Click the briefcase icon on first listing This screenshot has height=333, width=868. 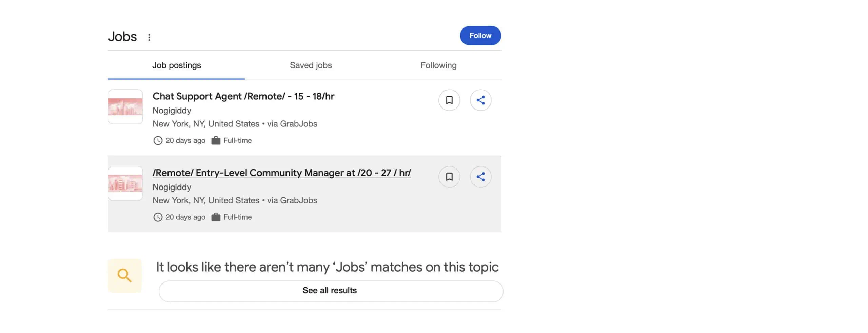point(216,140)
